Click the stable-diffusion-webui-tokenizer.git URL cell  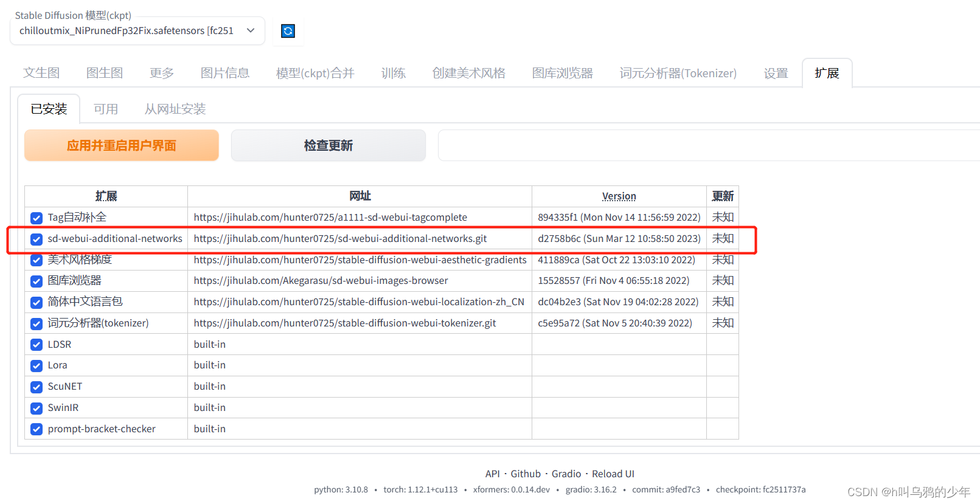(360, 323)
